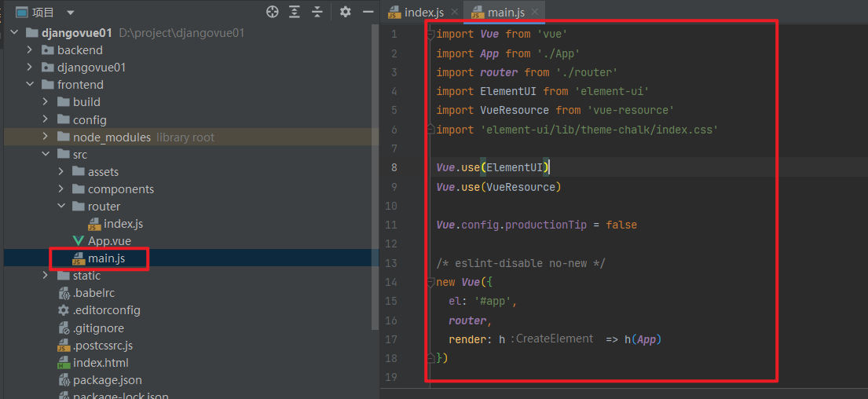Click the Expand All icon in project toolbar

click(x=295, y=12)
